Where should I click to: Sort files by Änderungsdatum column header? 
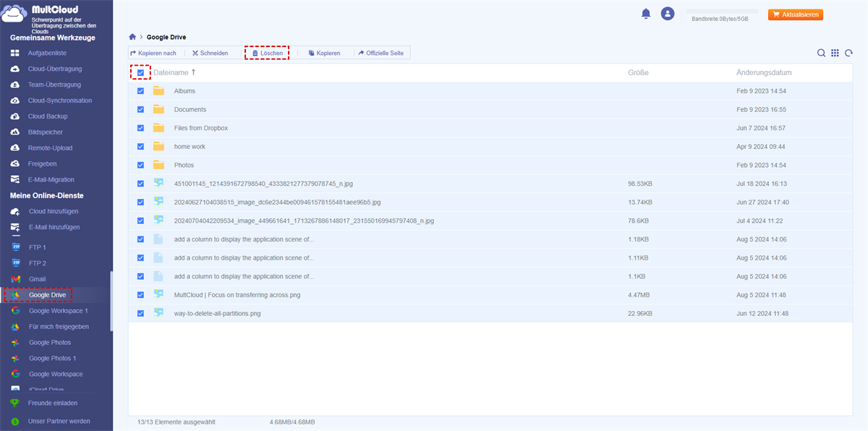763,72
